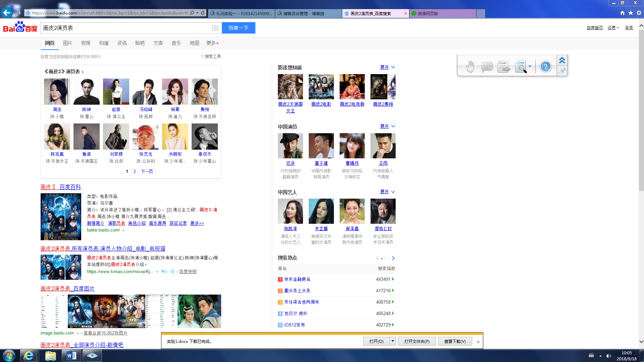Open the 打开 button dropdown arrow
This screenshot has height=362, width=644.
point(393,341)
